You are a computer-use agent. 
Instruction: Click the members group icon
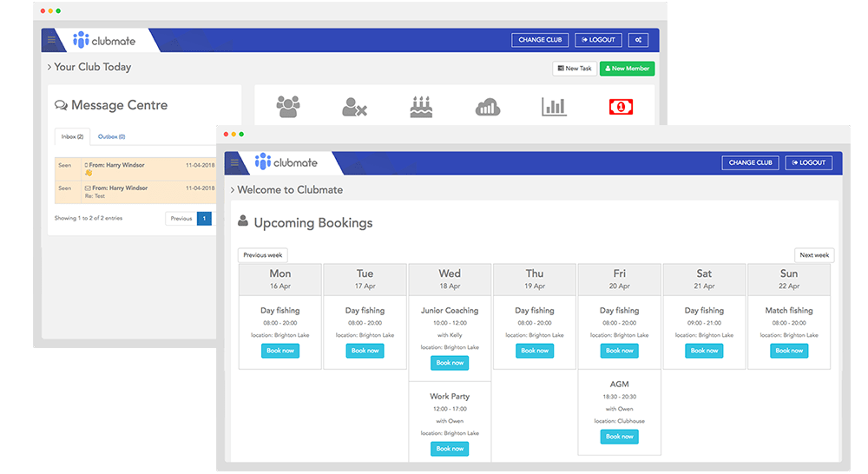[x=287, y=106]
